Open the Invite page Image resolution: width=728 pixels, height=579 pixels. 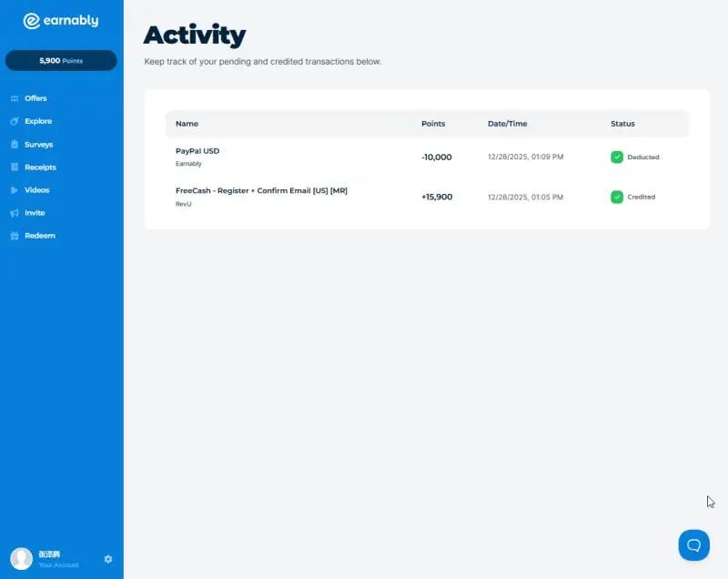tap(35, 213)
